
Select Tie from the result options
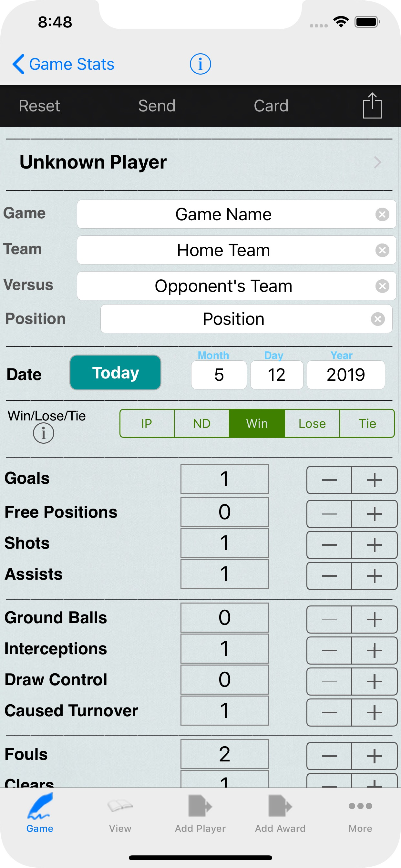pos(367,423)
